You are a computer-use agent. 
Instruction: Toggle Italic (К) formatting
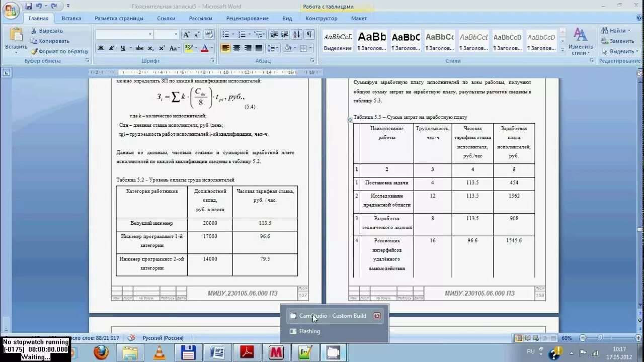click(111, 48)
